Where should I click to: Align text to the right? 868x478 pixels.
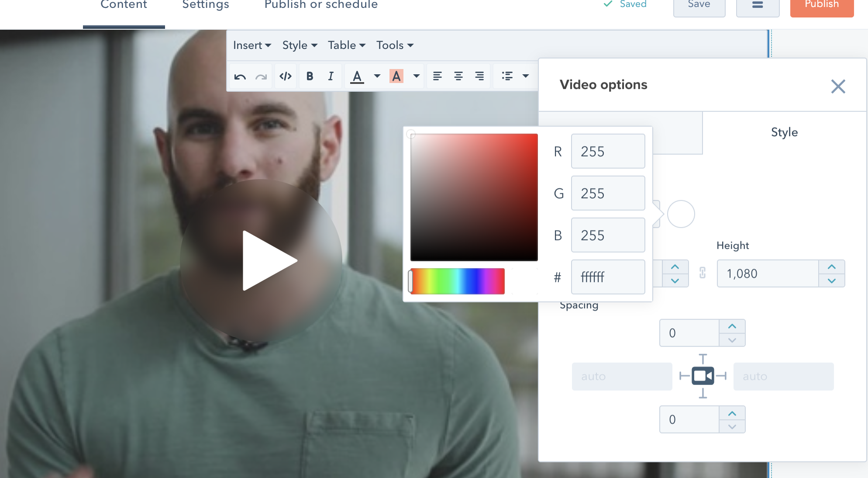[x=479, y=76]
